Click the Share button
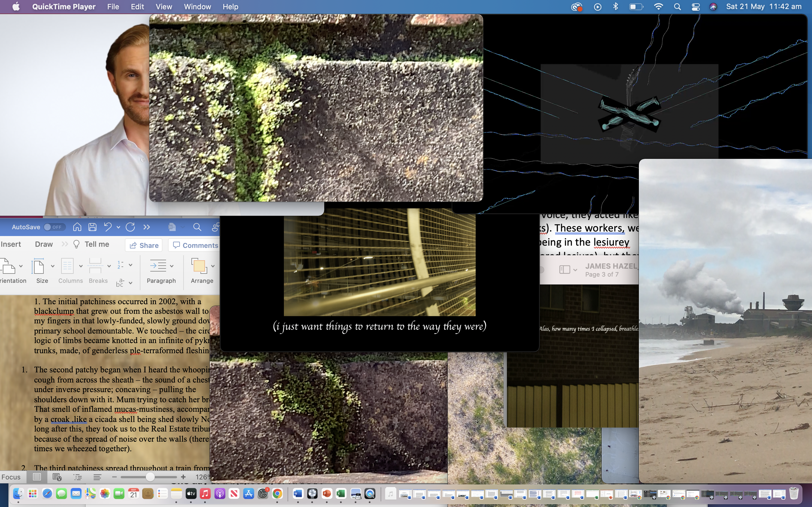The width and height of the screenshot is (812, 507). click(x=144, y=245)
